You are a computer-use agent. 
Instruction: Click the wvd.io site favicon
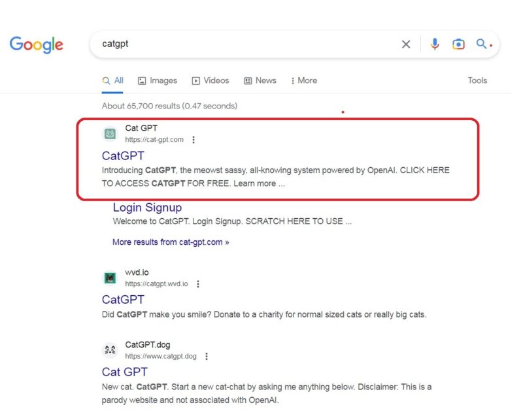tap(110, 278)
